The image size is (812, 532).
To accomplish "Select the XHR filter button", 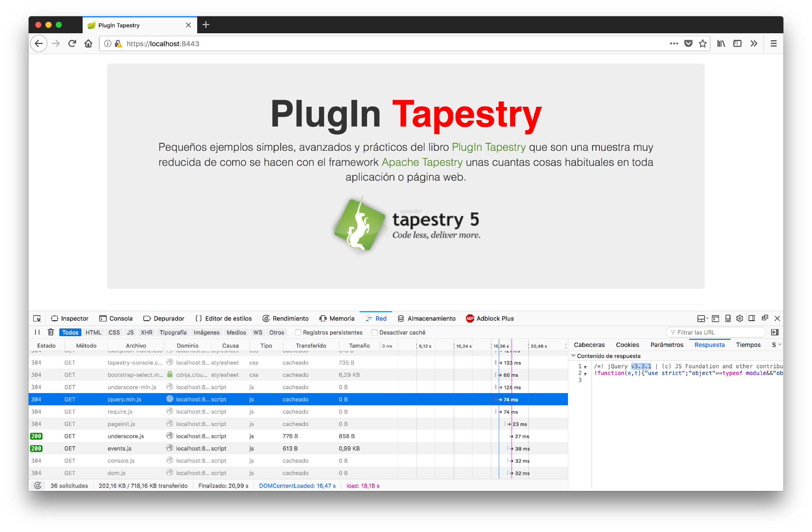I will pyautogui.click(x=146, y=332).
